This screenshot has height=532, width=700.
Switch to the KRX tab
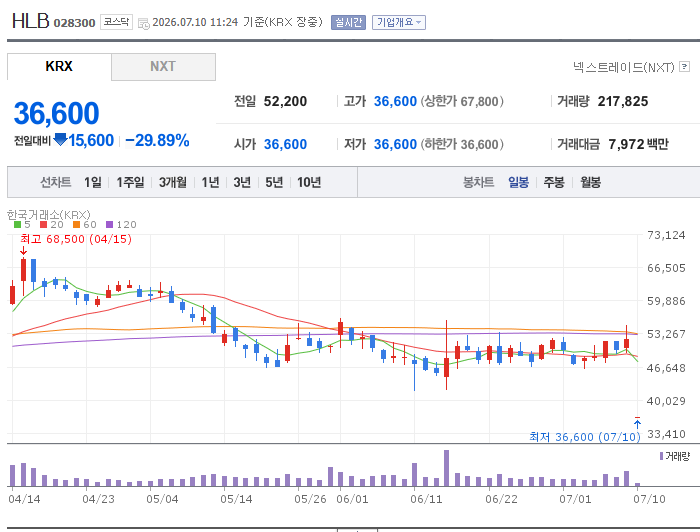click(x=59, y=66)
